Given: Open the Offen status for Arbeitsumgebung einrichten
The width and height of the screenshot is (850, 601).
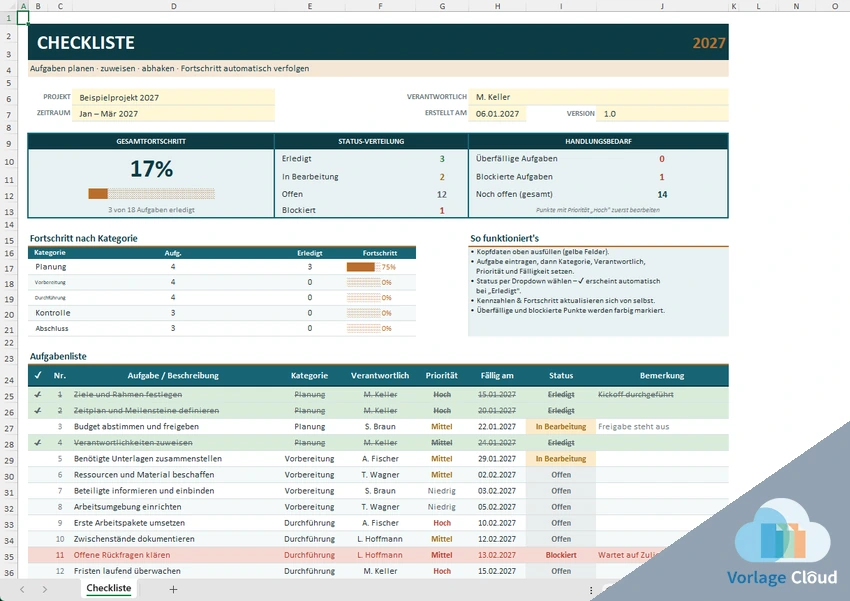Looking at the screenshot, I should (x=561, y=507).
